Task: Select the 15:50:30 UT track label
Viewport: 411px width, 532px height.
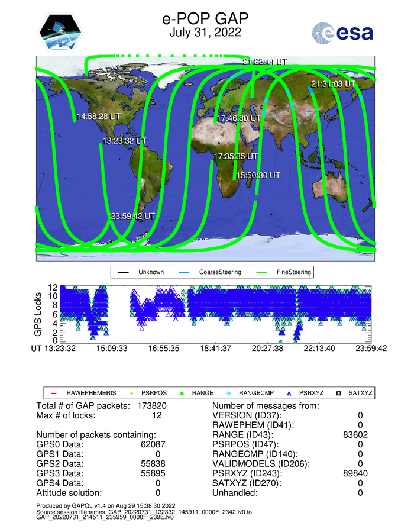Action: [258, 175]
